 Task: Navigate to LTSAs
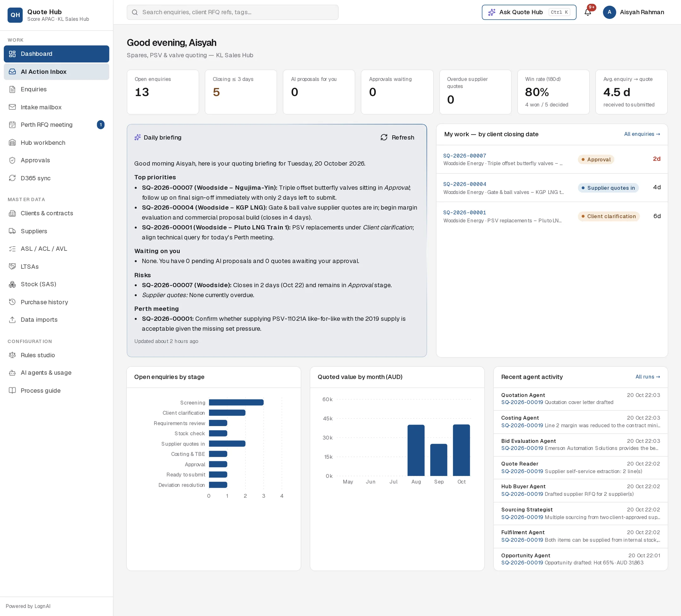[x=56, y=267]
